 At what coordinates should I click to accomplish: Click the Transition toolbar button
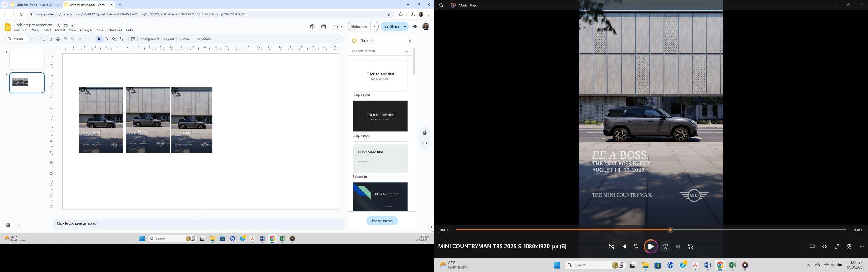click(203, 39)
